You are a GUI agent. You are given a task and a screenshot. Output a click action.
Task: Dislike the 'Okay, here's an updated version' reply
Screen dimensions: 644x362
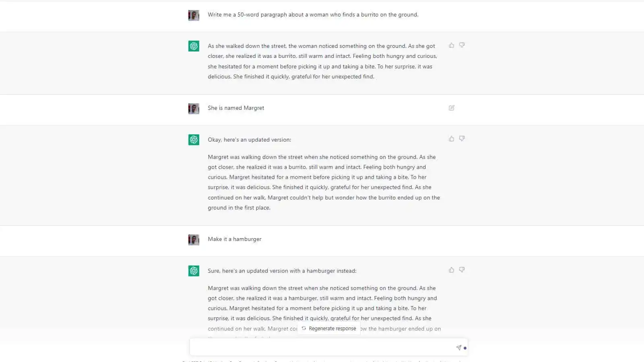coord(462,139)
